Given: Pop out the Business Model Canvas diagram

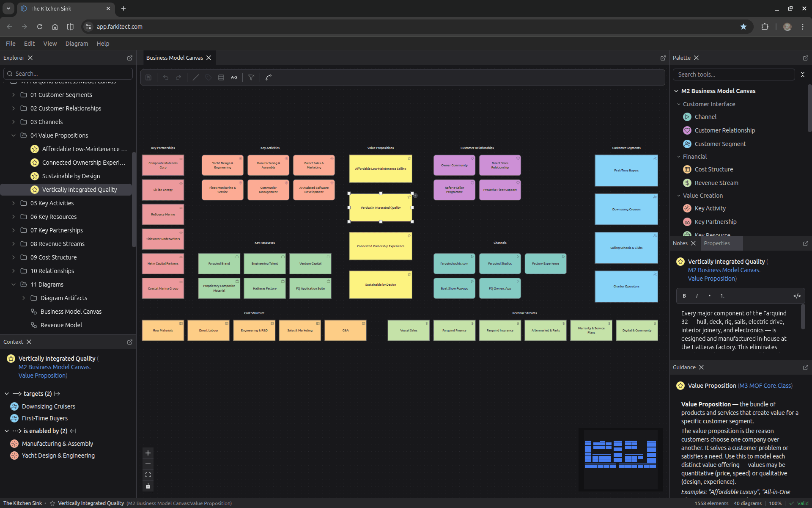Looking at the screenshot, I should pos(663,58).
